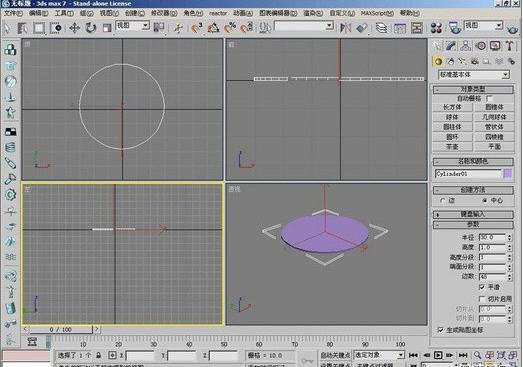Image resolution: width=523 pixels, height=367 pixels.
Task: Open the 编辑 menu
Action: pyautogui.click(x=39, y=13)
